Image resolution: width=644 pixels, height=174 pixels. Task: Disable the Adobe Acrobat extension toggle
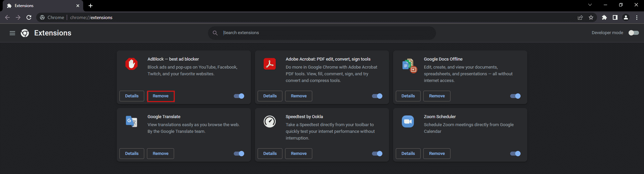[377, 96]
